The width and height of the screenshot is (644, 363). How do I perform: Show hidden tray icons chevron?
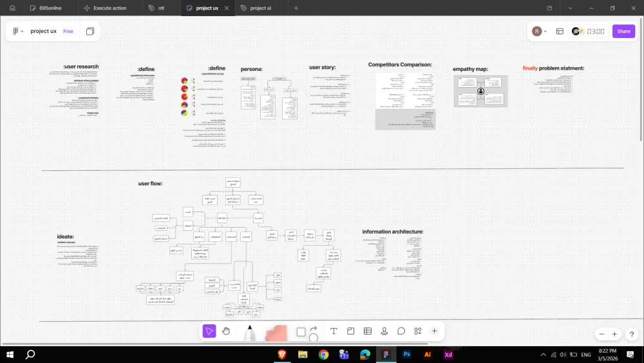543,355
